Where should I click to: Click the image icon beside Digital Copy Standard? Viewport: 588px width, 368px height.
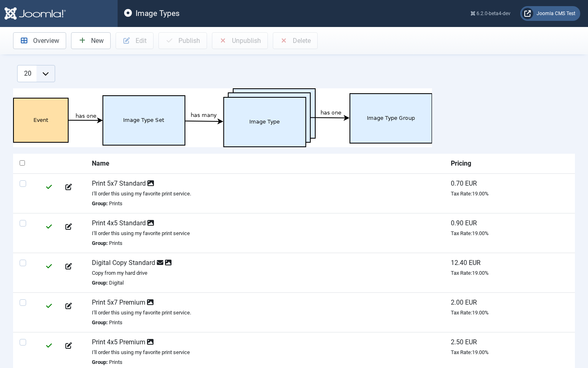(x=168, y=263)
